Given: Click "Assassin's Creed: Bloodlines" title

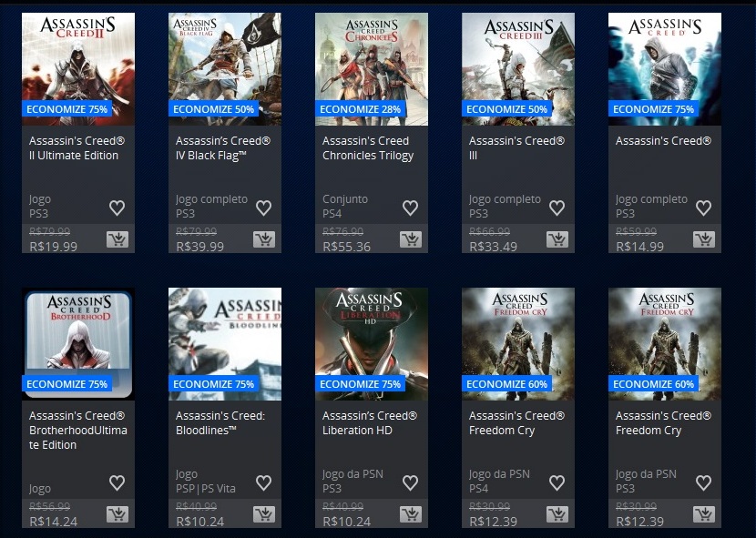Looking at the screenshot, I should point(220,422).
